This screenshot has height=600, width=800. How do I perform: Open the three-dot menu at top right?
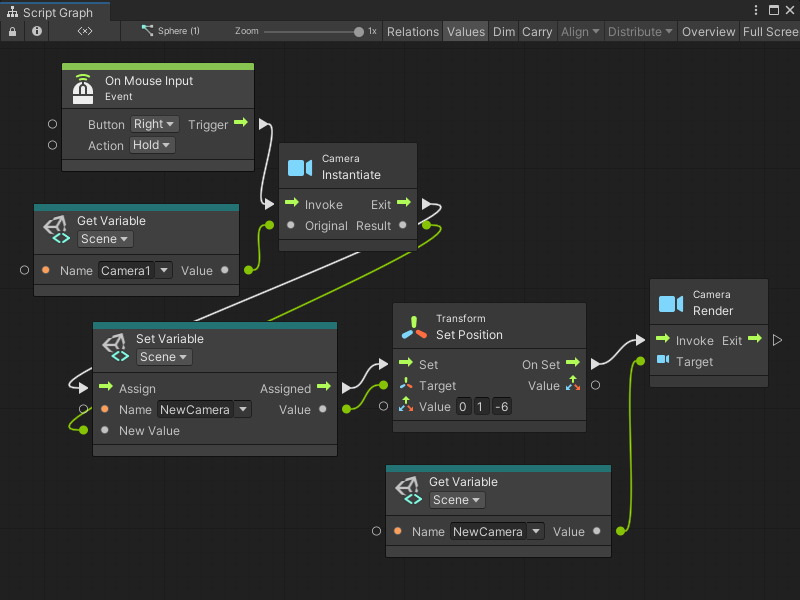pyautogui.click(x=758, y=9)
